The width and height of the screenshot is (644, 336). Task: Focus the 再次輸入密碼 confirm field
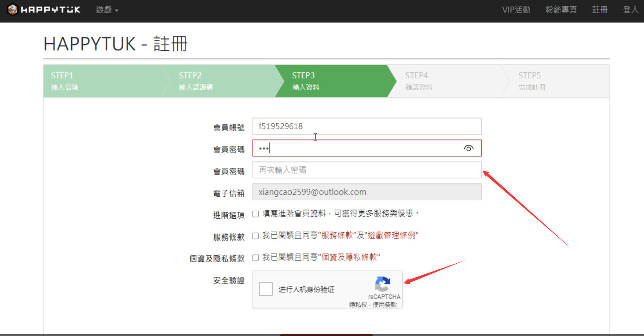point(367,170)
